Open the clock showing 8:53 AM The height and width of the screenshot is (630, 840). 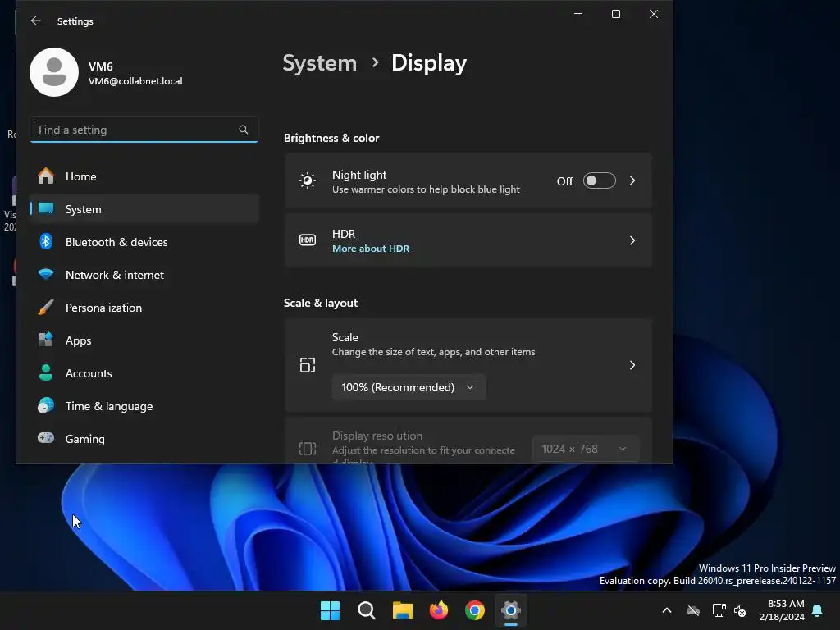coord(782,610)
